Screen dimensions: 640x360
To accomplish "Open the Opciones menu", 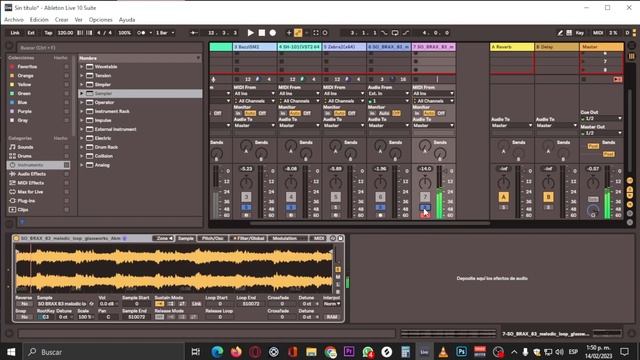I will pyautogui.click(x=100, y=20).
